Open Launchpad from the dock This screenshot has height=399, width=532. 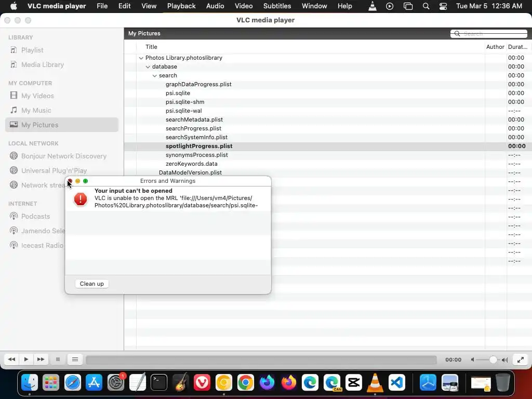tap(51, 383)
